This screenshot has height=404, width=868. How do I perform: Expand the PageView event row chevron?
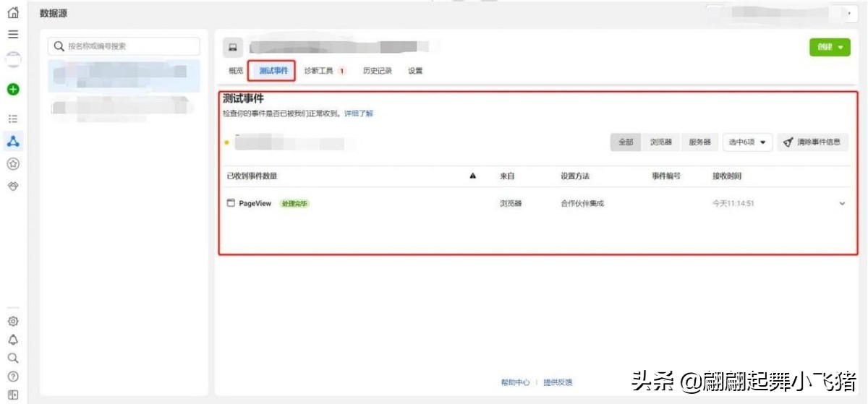click(842, 204)
